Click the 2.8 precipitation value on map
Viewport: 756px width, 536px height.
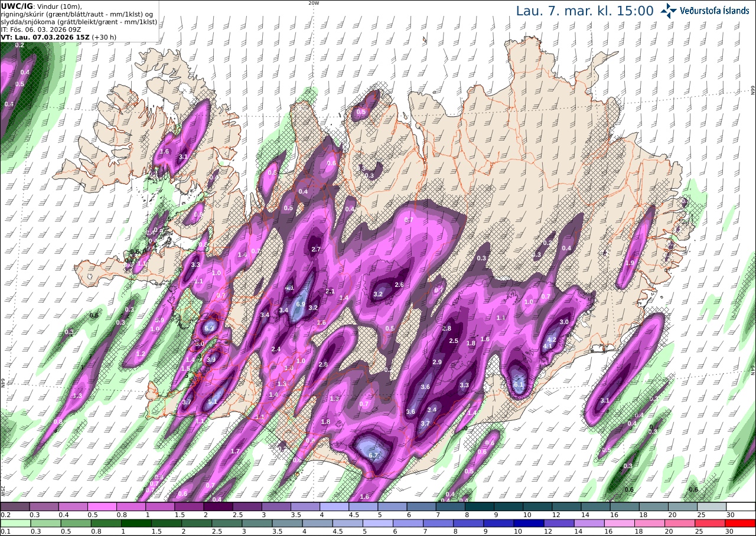[447, 328]
